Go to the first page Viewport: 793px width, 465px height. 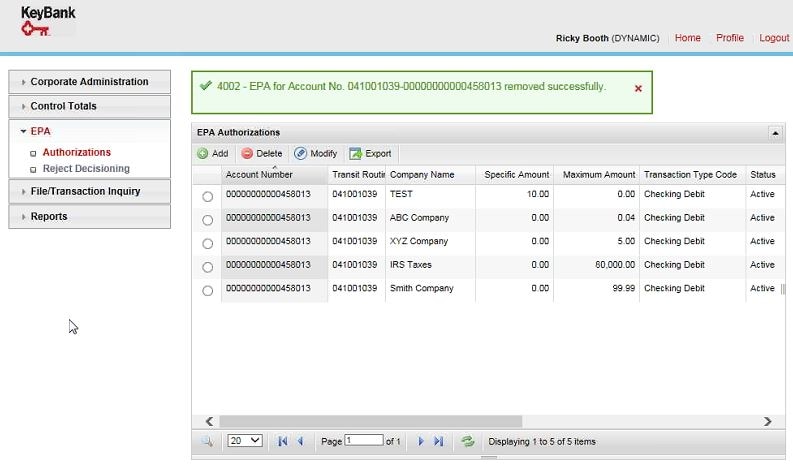283,441
